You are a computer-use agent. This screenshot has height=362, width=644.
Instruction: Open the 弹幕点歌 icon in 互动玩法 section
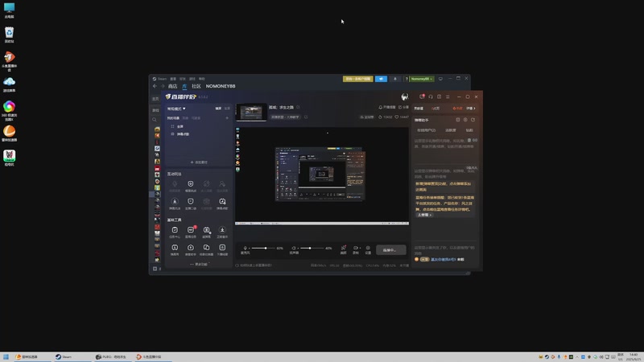click(222, 204)
